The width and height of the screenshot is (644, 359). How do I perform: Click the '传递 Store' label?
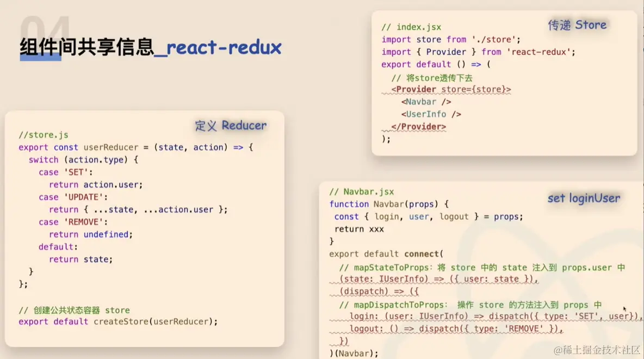577,25
